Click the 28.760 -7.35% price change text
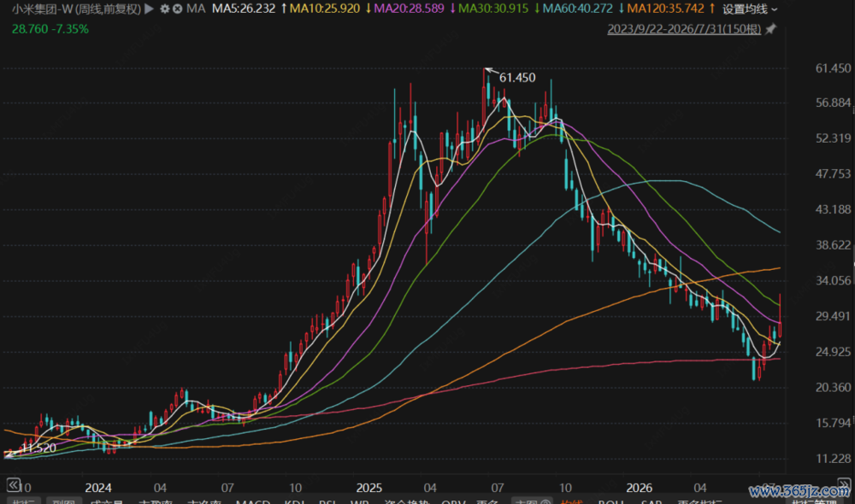The height and width of the screenshot is (504, 855). coord(50,29)
